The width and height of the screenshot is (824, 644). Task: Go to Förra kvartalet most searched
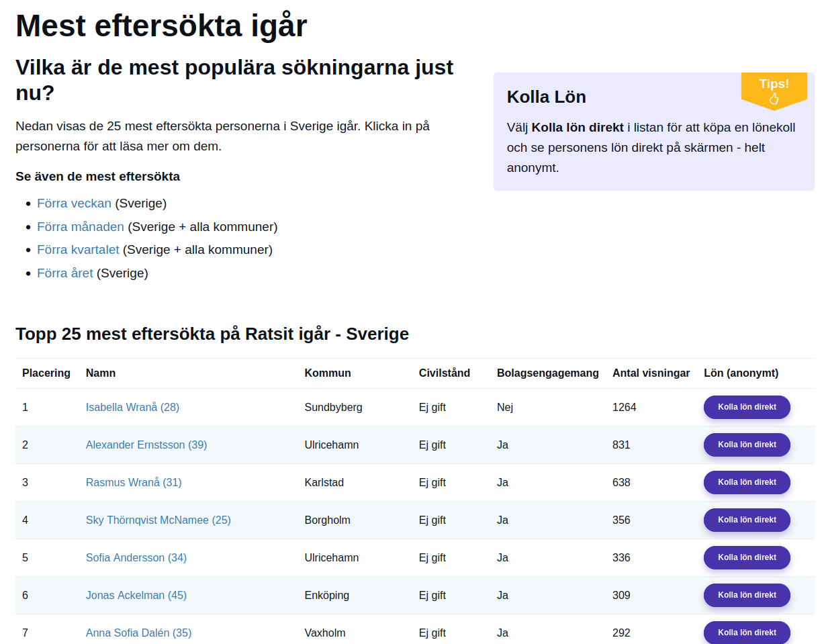[78, 250]
